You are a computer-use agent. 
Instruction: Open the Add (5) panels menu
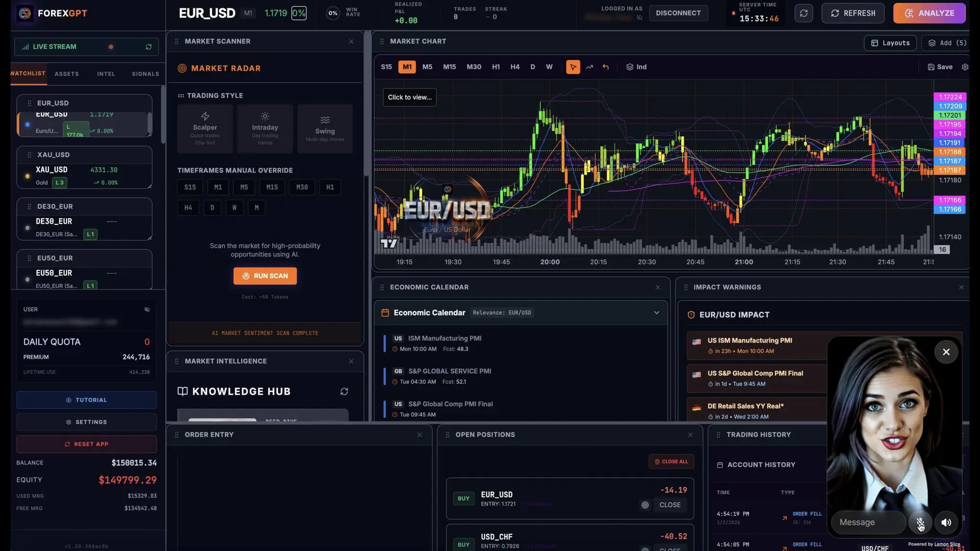pyautogui.click(x=947, y=43)
